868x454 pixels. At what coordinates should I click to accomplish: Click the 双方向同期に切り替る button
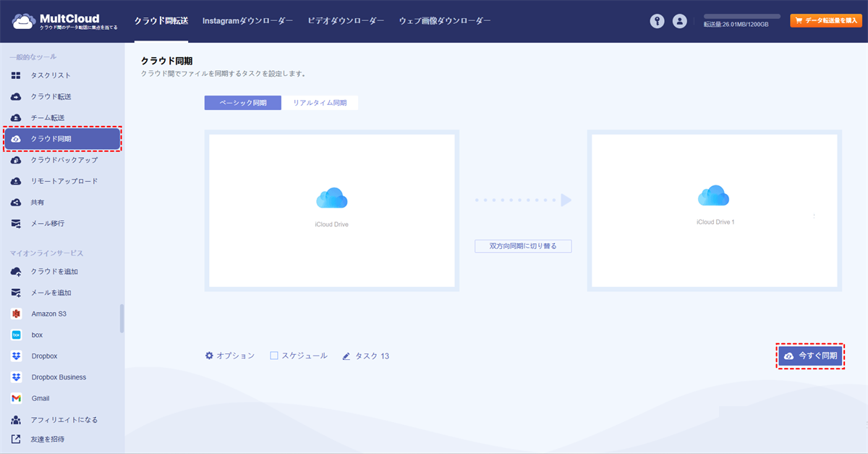pyautogui.click(x=523, y=246)
